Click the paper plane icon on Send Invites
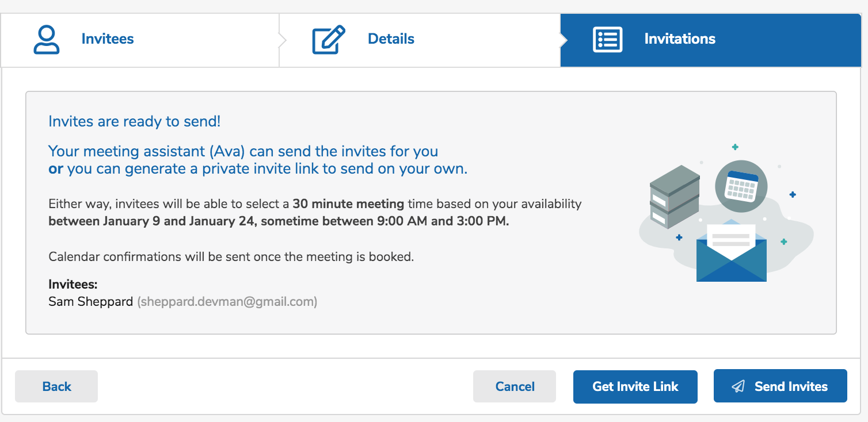The image size is (868, 422). [738, 387]
